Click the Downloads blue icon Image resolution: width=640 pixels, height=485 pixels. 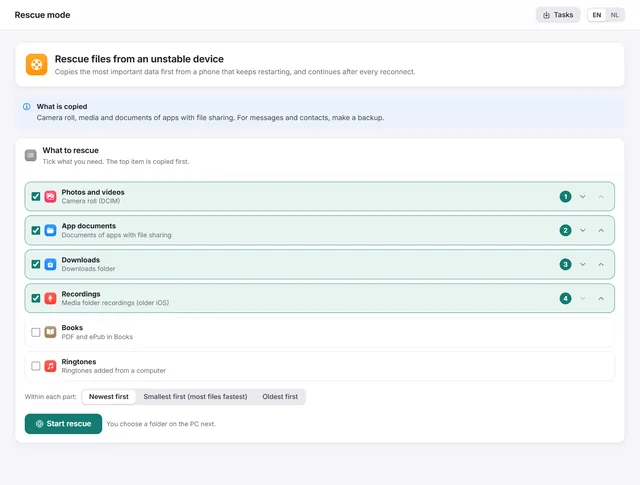tap(50, 264)
